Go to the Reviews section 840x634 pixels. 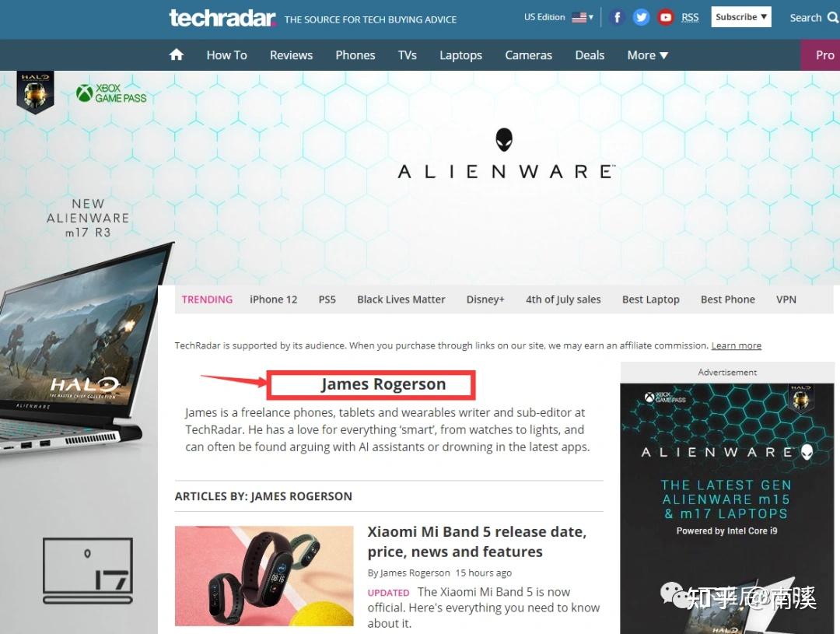pyautogui.click(x=291, y=55)
